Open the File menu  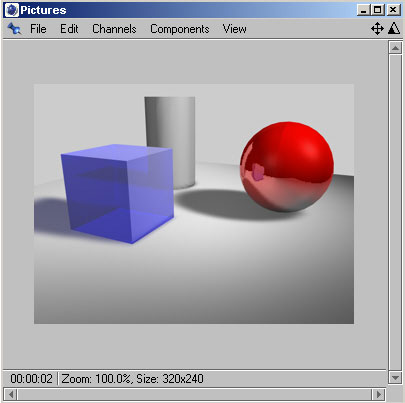[38, 29]
